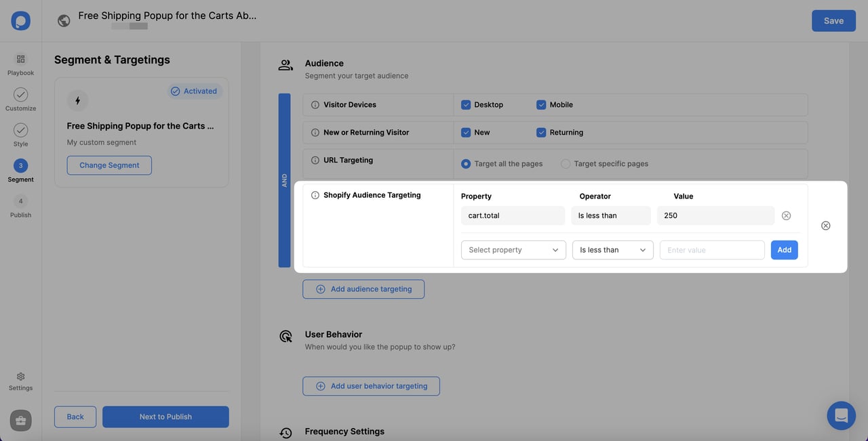
Task: Click Change Segment button
Action: click(109, 165)
